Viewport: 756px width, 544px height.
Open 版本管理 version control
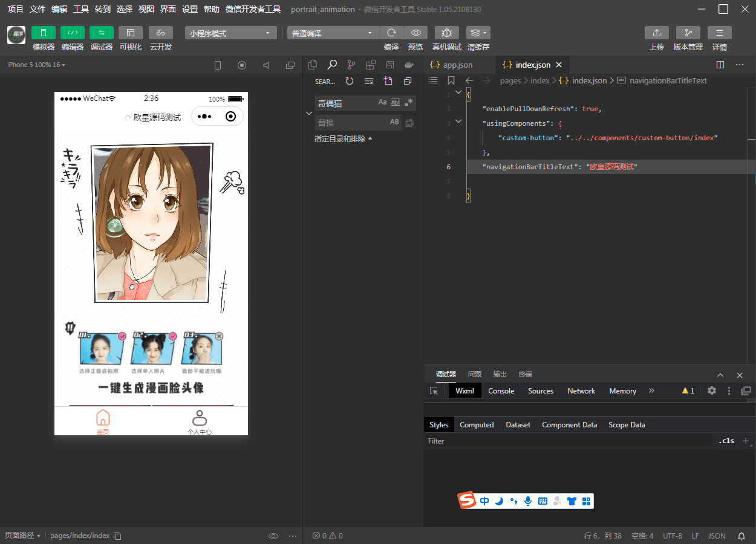688,33
